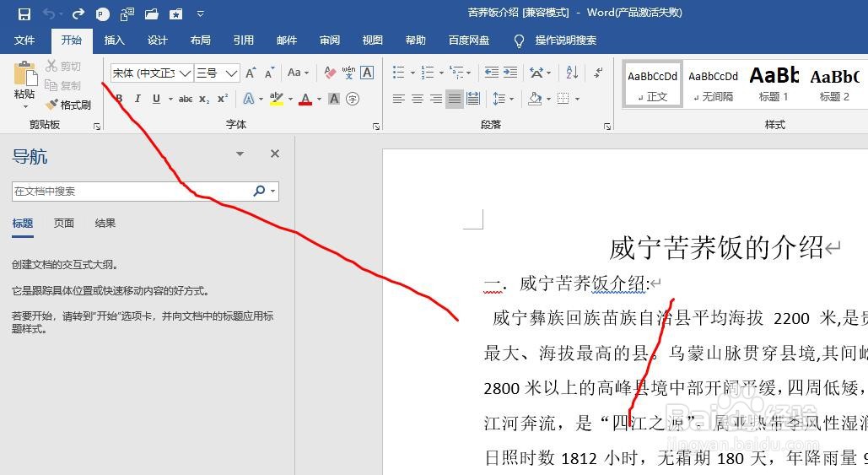Open the Change Case (Aa) dropdown
This screenshot has width=868, height=475.
click(298, 73)
